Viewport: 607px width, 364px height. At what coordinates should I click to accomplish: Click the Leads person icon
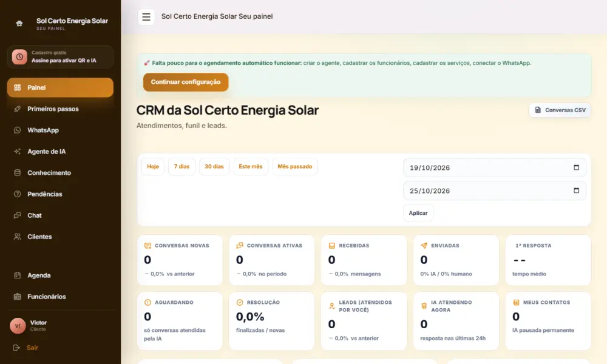[x=332, y=306]
